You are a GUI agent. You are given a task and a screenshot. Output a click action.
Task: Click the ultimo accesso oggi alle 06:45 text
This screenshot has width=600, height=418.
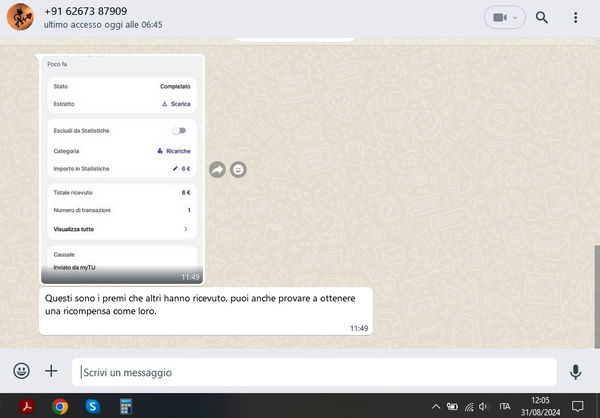(x=103, y=24)
